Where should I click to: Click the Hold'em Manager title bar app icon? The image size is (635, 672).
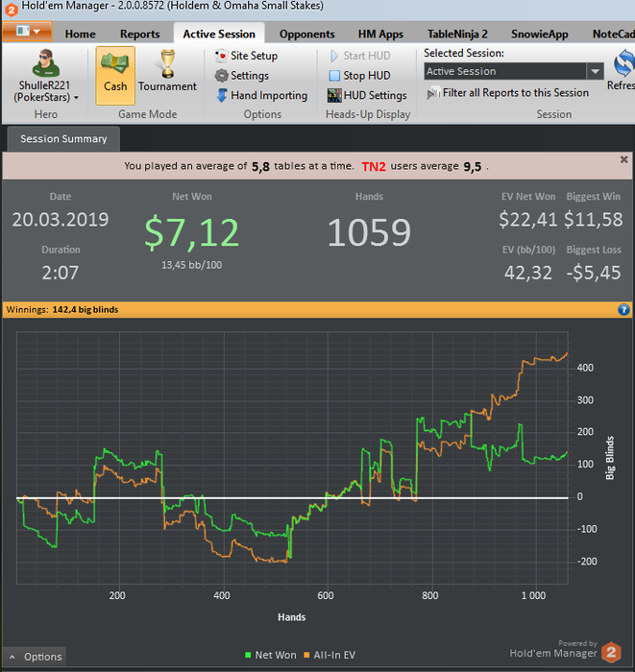[x=12, y=9]
